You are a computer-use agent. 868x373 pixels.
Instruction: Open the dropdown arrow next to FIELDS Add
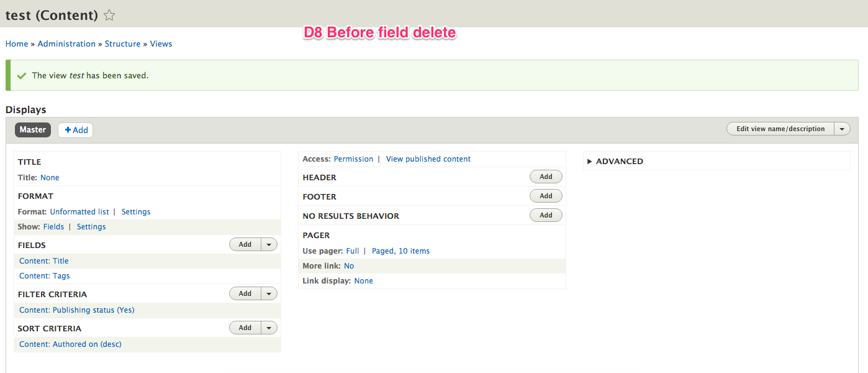tap(268, 244)
